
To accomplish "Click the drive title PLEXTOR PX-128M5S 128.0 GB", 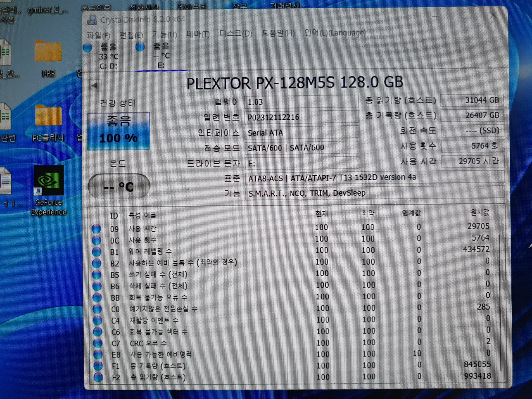I will pyautogui.click(x=295, y=82).
